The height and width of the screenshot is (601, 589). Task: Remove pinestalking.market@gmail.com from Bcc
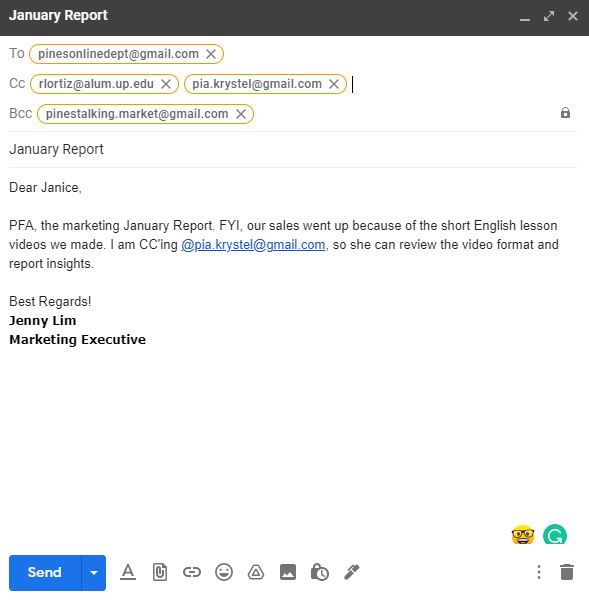(241, 114)
